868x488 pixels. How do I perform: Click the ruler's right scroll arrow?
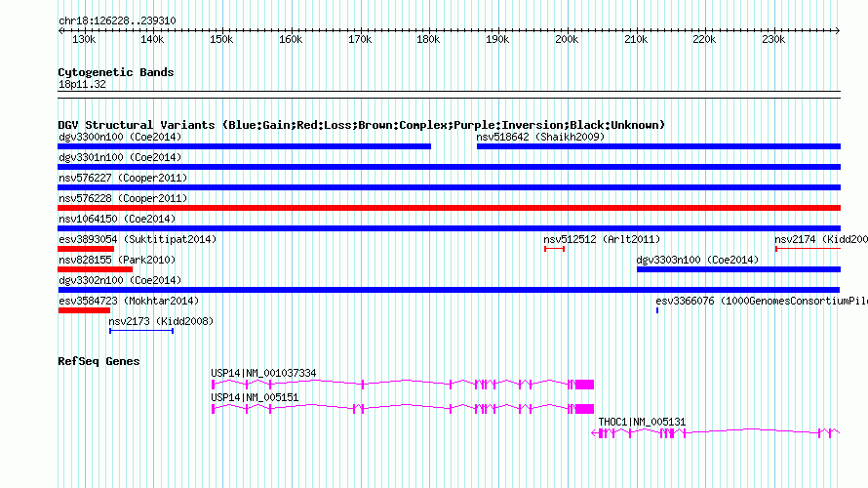coord(838,30)
